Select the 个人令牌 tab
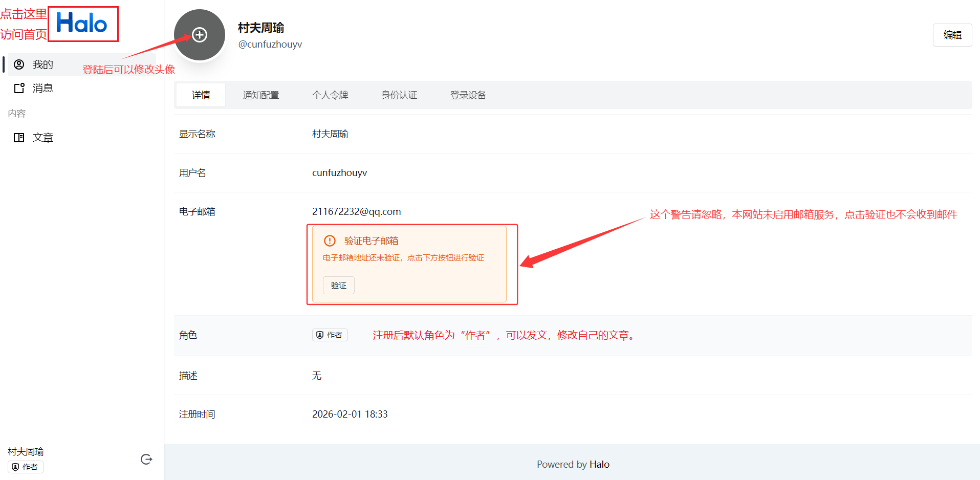 (330, 95)
